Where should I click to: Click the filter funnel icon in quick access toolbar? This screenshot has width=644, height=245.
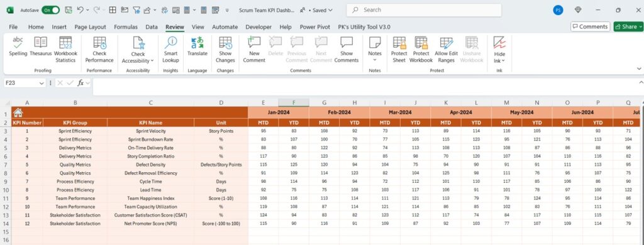point(136,10)
